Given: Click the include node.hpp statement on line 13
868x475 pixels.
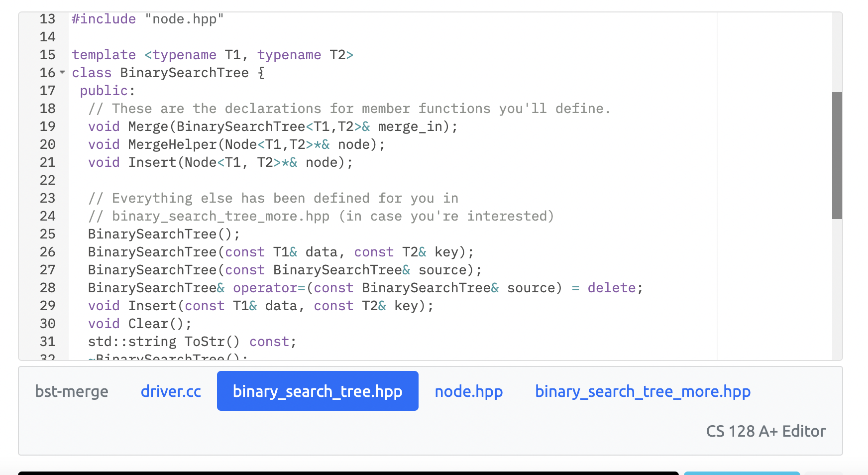Looking at the screenshot, I should tap(147, 19).
